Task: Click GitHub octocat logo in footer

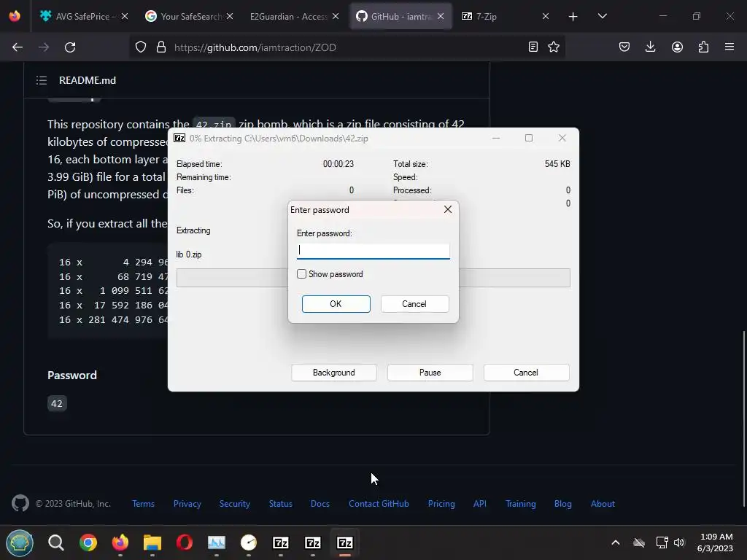Action: pos(20,503)
